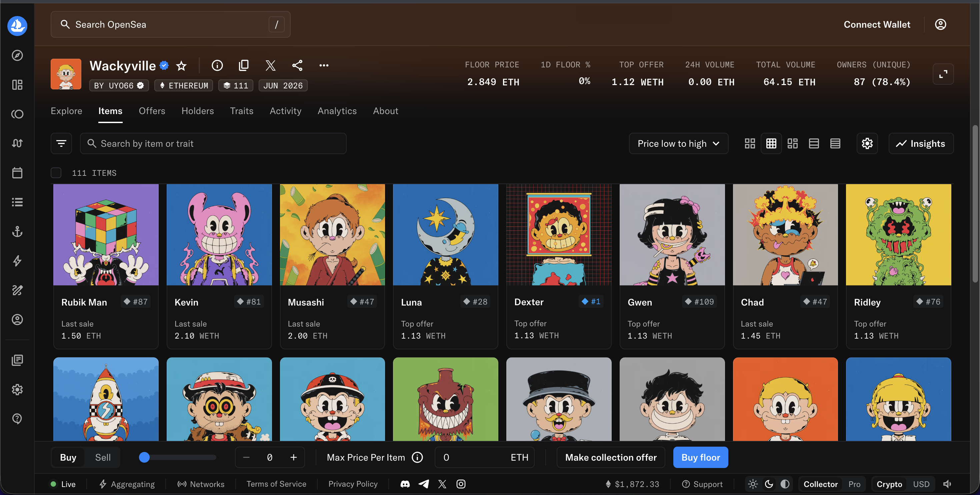Open the Support link in footer

coord(702,484)
